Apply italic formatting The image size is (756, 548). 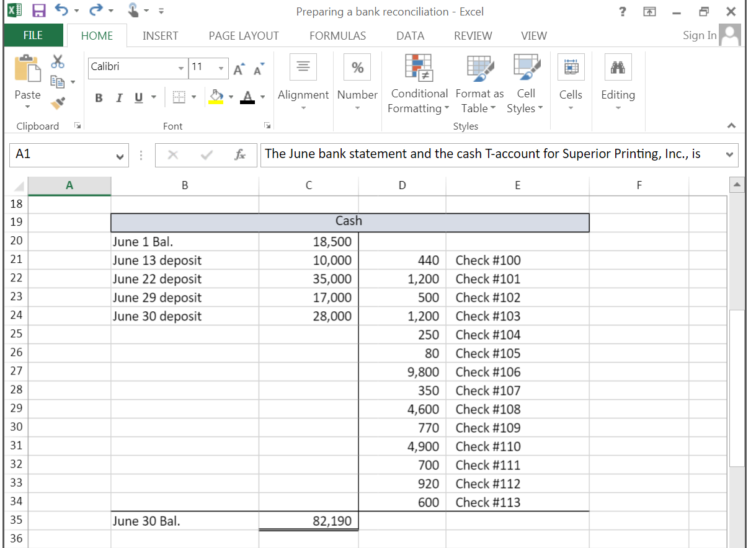pos(118,98)
